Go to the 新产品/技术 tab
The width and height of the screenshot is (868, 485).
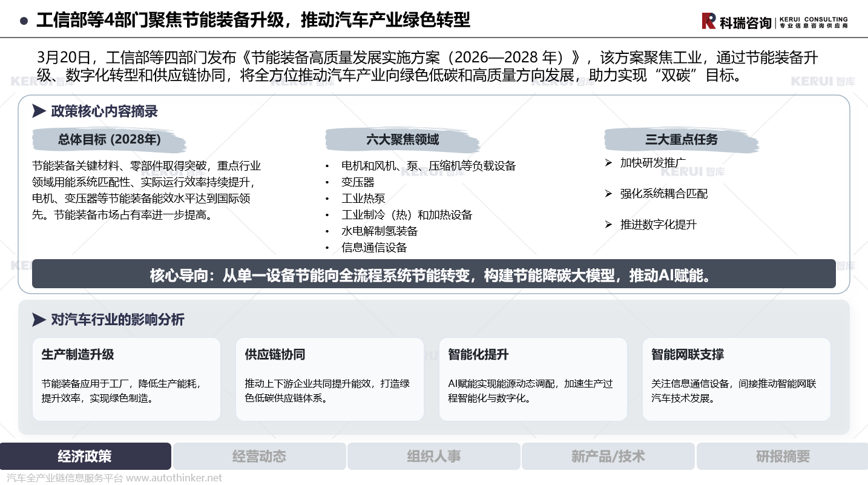[x=608, y=457]
